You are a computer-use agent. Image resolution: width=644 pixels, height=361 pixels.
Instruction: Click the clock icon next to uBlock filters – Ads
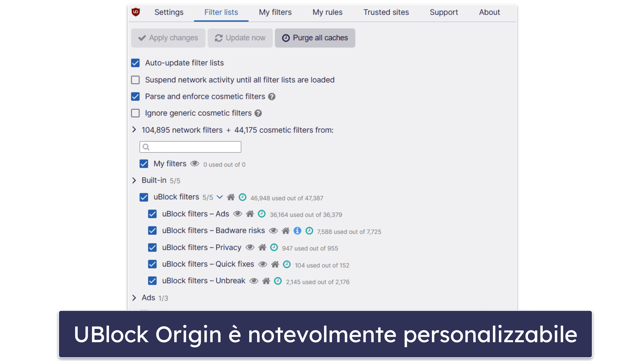click(x=261, y=214)
